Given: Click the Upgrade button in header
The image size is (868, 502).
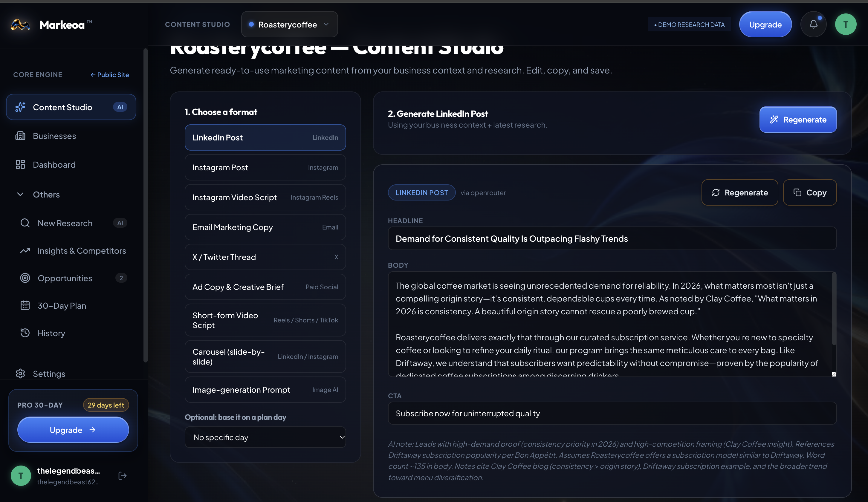Looking at the screenshot, I should tap(765, 24).
